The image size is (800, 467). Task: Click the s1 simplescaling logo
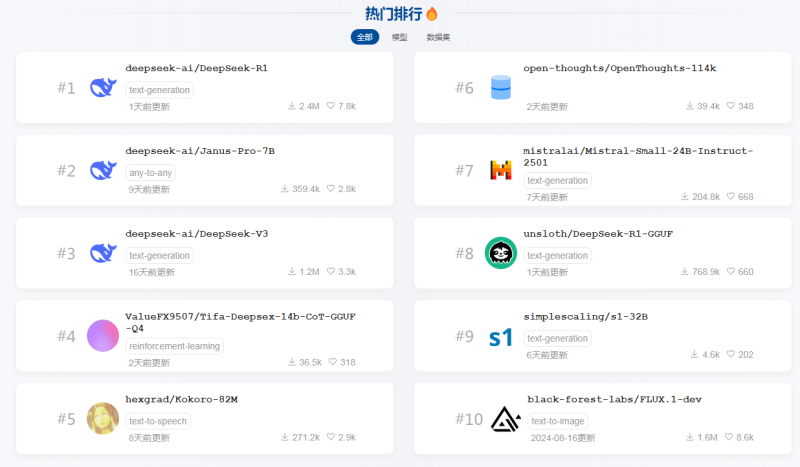pos(501,337)
